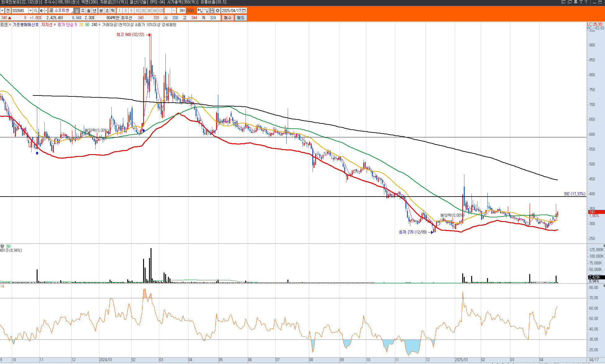Image resolution: width=605 pixels, height=364 pixels.
Task: Switch to minute (분) chart period
Action: pyautogui.click(x=101, y=11)
